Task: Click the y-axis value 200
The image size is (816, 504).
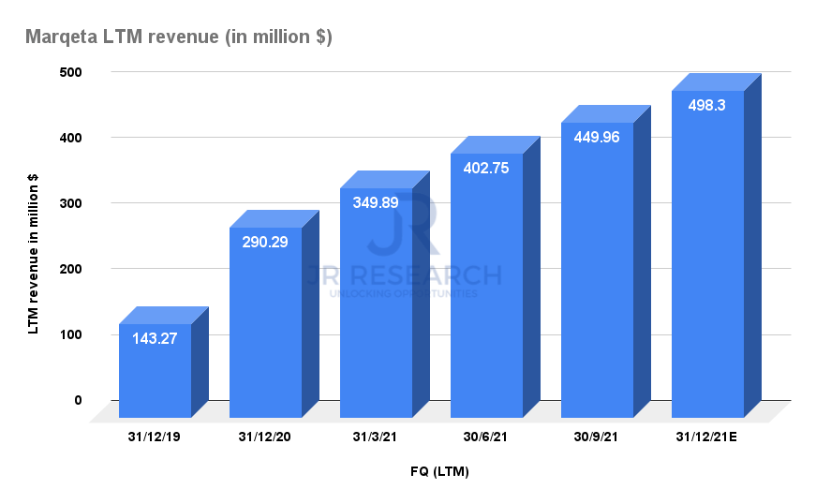Action: pyautogui.click(x=71, y=269)
